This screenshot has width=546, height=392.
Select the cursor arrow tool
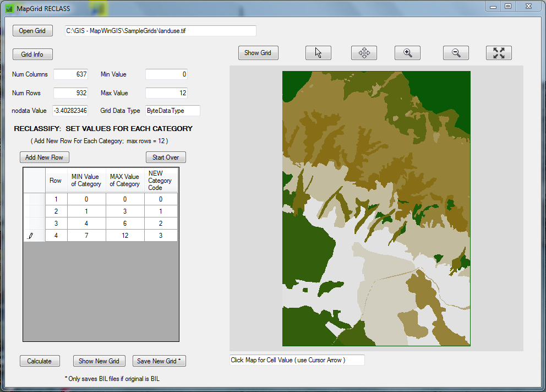[318, 53]
